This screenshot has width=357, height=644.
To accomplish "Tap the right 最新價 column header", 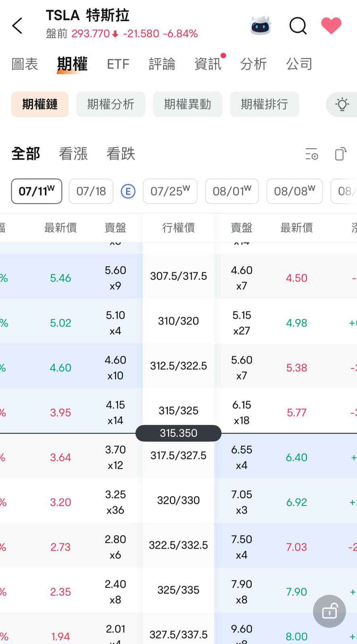I will [297, 228].
